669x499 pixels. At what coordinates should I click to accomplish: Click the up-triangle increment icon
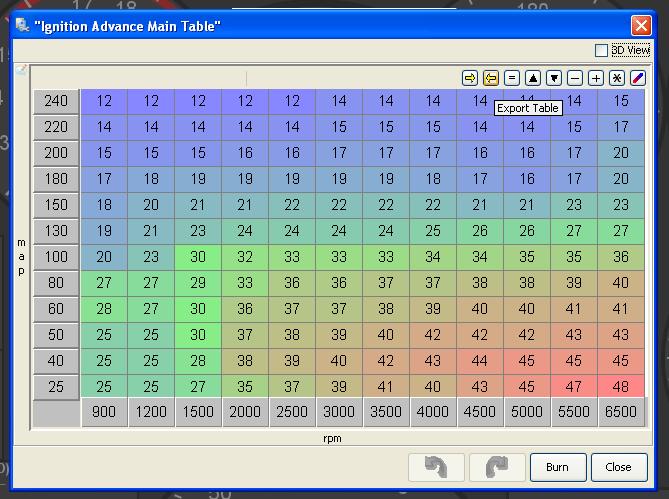[533, 78]
